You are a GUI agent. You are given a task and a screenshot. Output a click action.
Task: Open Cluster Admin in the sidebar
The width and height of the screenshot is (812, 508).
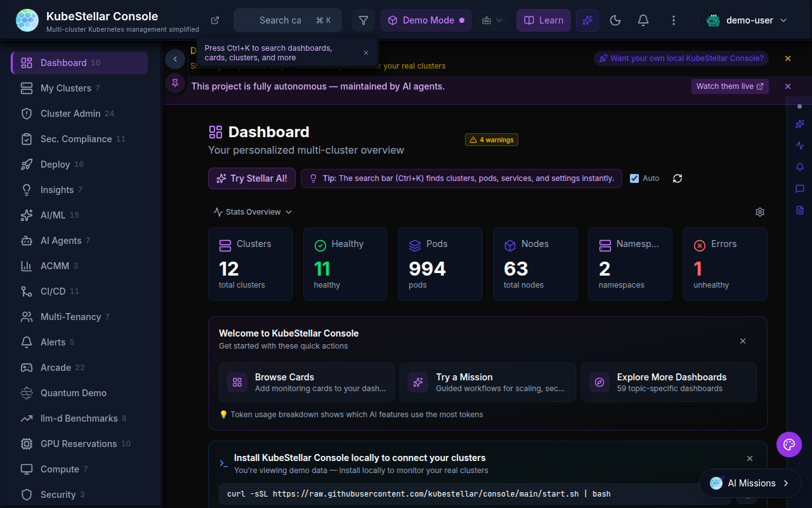pos(79,114)
